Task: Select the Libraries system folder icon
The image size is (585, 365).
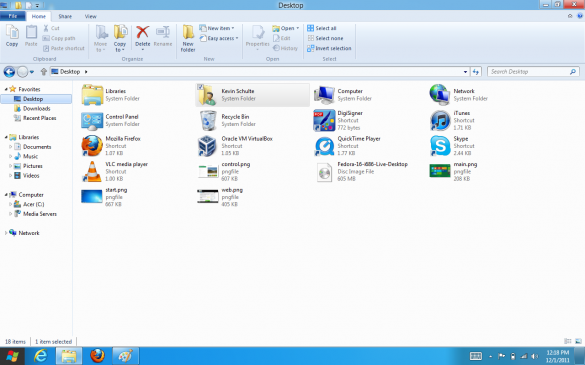Action: pos(92,95)
